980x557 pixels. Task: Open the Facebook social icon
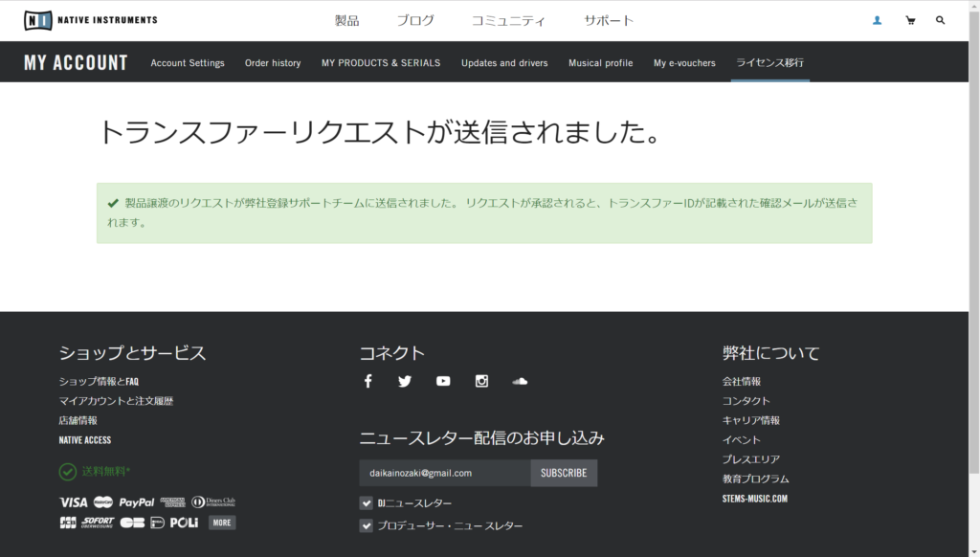tap(367, 381)
